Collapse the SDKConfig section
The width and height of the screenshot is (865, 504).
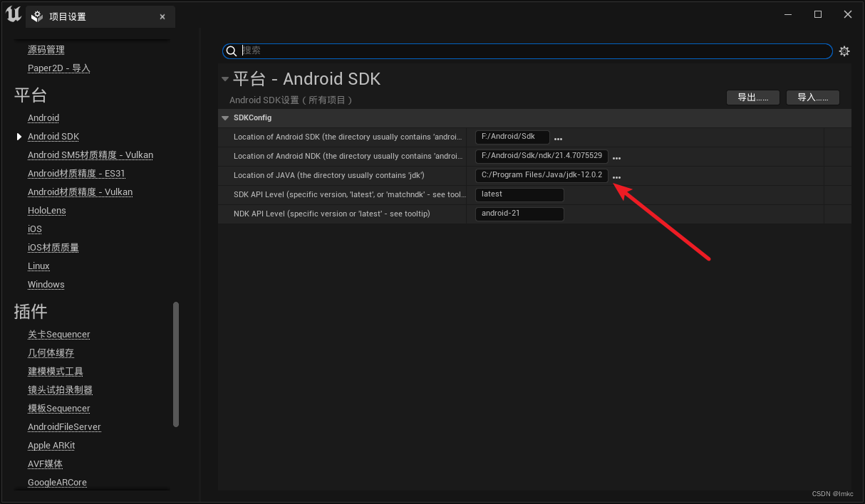point(225,118)
